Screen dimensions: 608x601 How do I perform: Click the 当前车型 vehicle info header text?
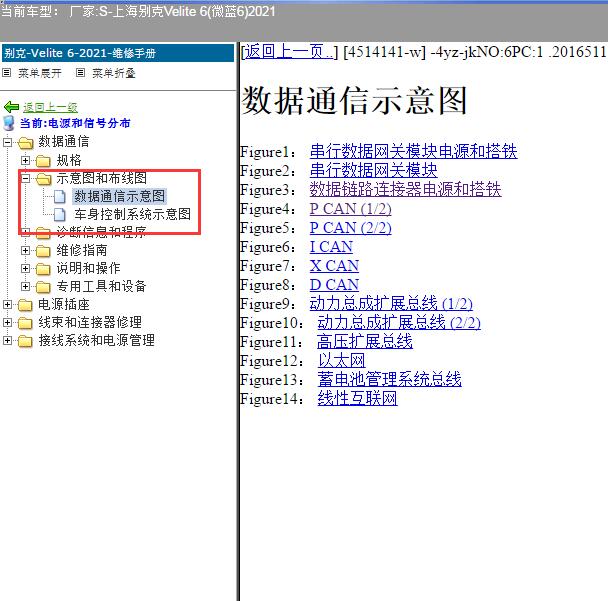click(x=138, y=11)
